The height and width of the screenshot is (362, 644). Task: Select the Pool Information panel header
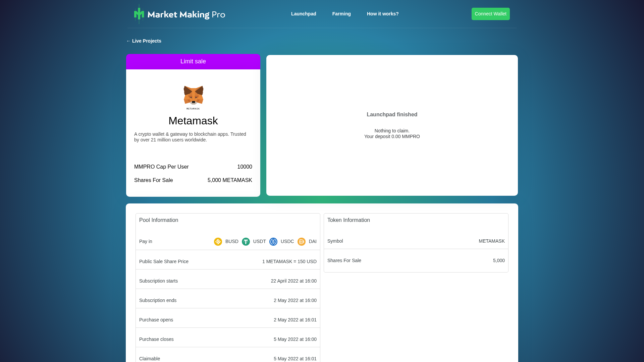pos(159,220)
